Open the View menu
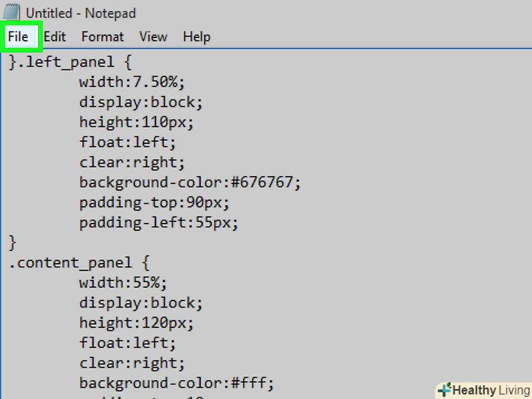 [x=153, y=37]
